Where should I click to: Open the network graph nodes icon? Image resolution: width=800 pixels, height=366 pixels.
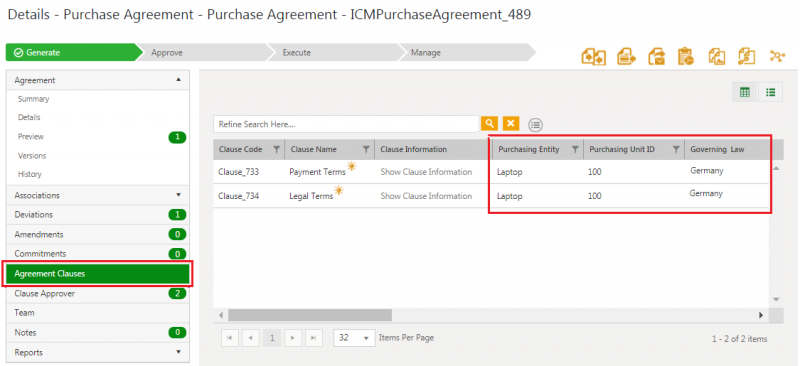[x=777, y=56]
